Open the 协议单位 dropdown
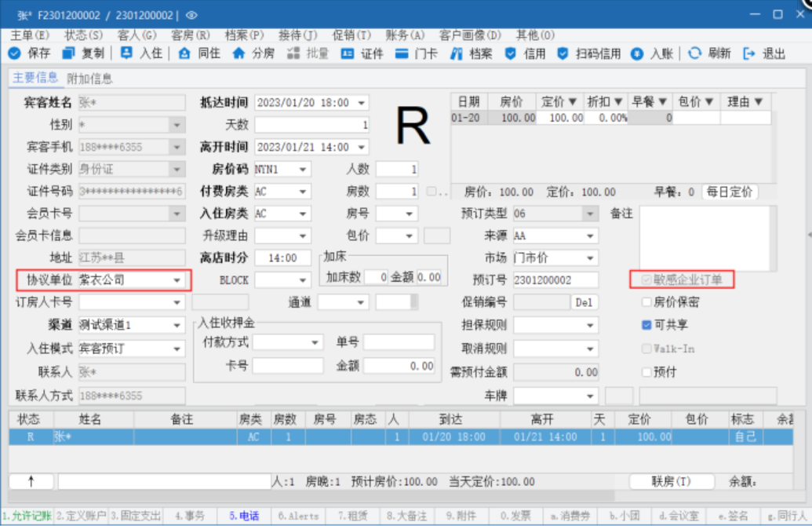 [x=177, y=280]
